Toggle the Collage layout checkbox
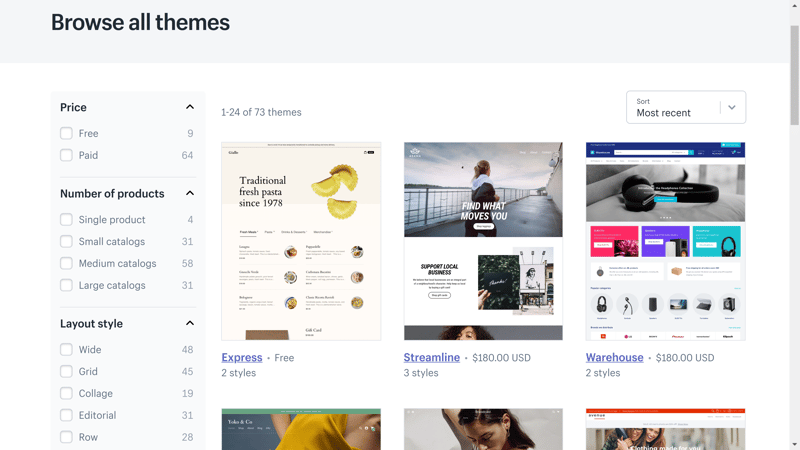The image size is (800, 450). click(66, 393)
